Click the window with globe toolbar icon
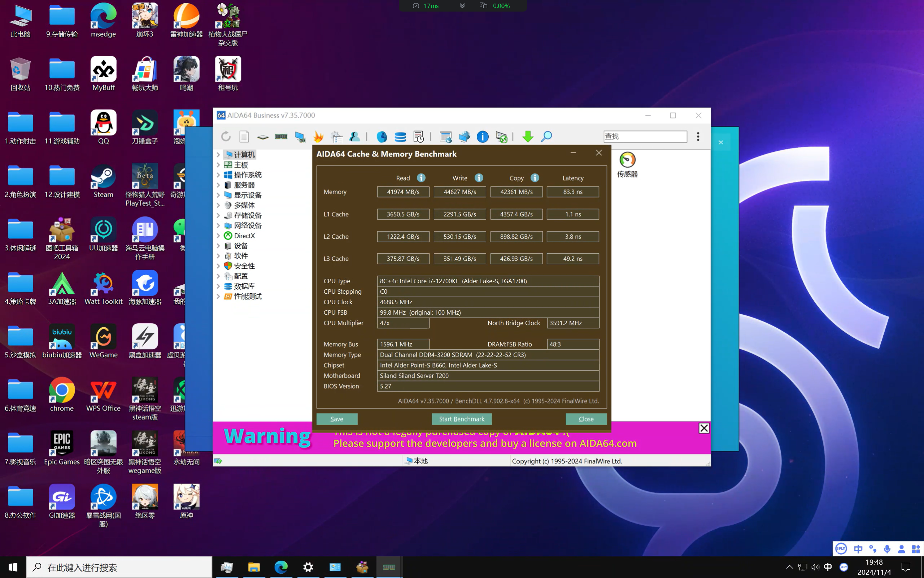The height and width of the screenshot is (578, 924). tap(446, 137)
